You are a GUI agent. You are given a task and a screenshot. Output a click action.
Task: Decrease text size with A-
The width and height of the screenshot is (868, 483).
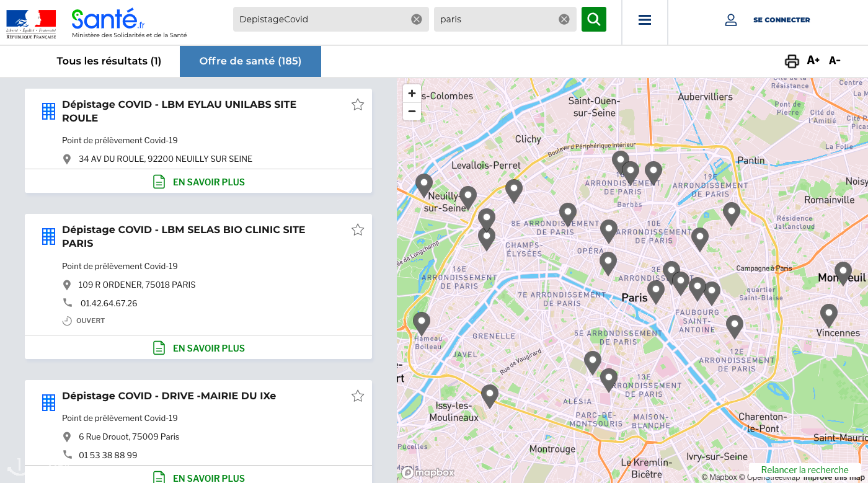835,60
